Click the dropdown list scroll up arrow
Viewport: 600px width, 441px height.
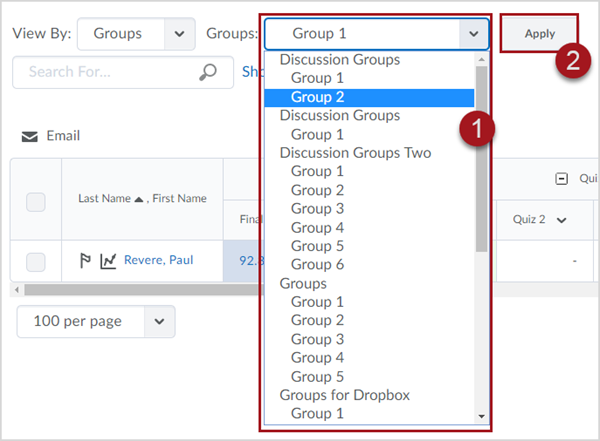point(481,59)
